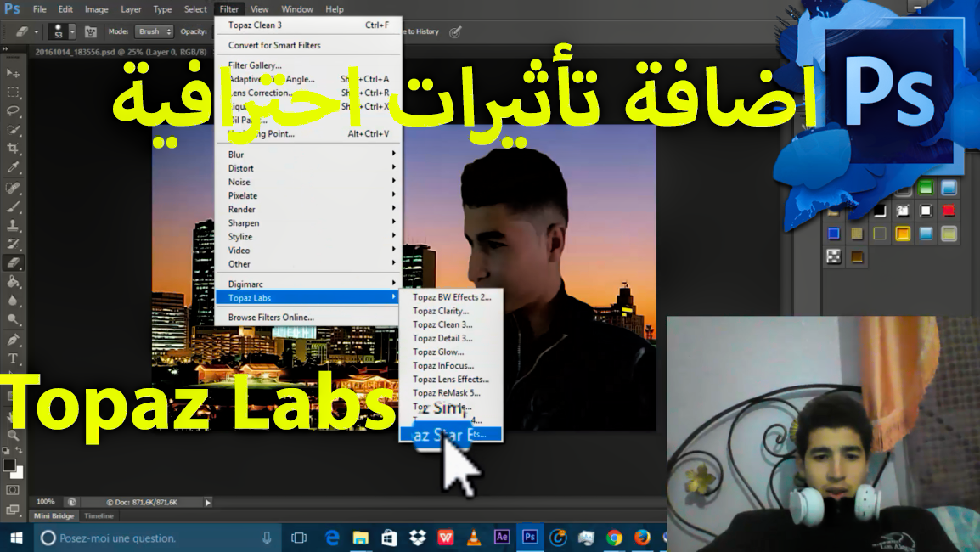Open the Image menu

[96, 9]
